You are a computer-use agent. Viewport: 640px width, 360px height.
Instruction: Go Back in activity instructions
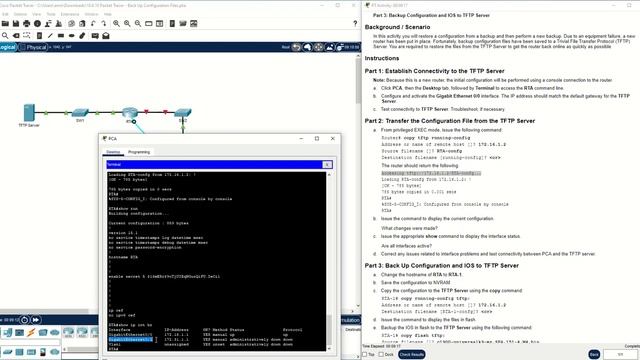[x=594, y=354]
